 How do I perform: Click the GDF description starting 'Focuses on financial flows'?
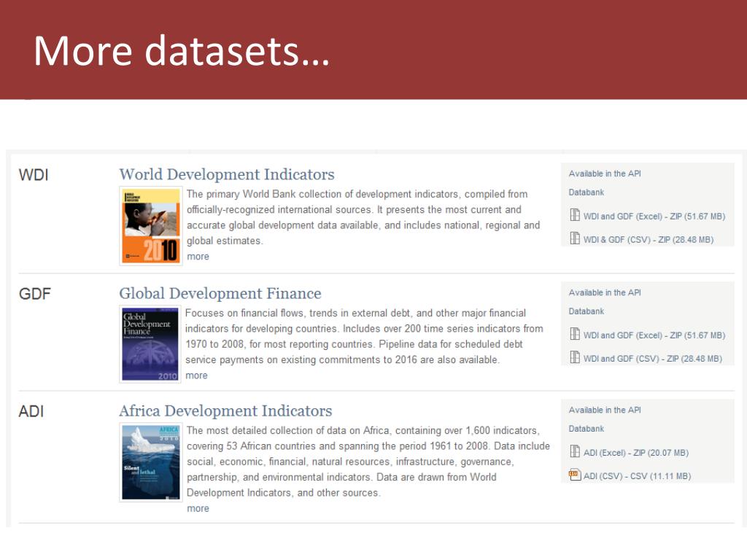pyautogui.click(x=364, y=337)
